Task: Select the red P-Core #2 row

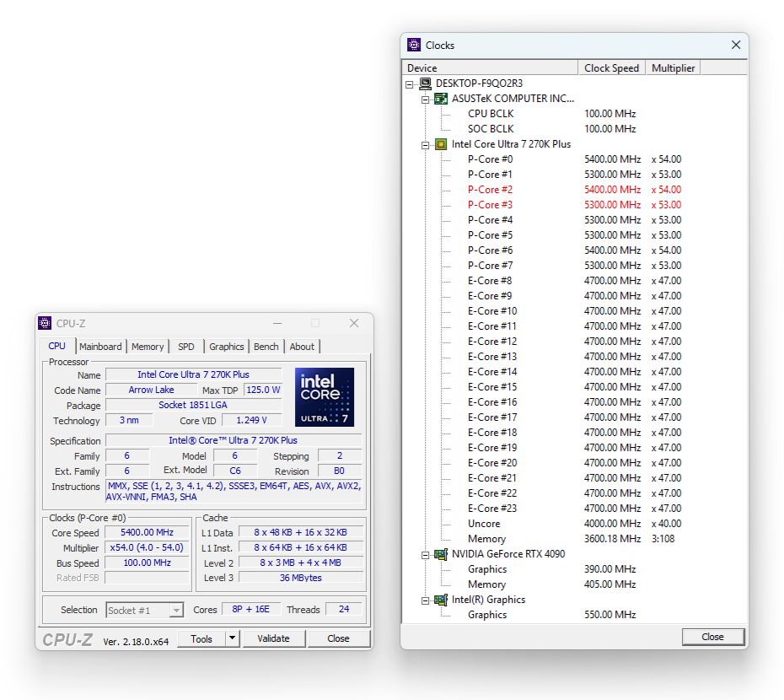Action: coord(574,189)
